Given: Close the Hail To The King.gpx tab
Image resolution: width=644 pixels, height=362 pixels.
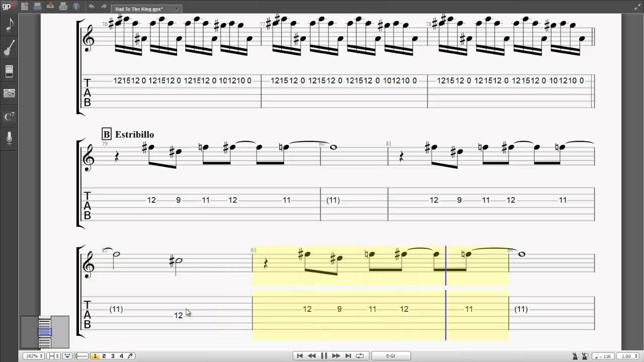Looking at the screenshot, I should point(177,9).
